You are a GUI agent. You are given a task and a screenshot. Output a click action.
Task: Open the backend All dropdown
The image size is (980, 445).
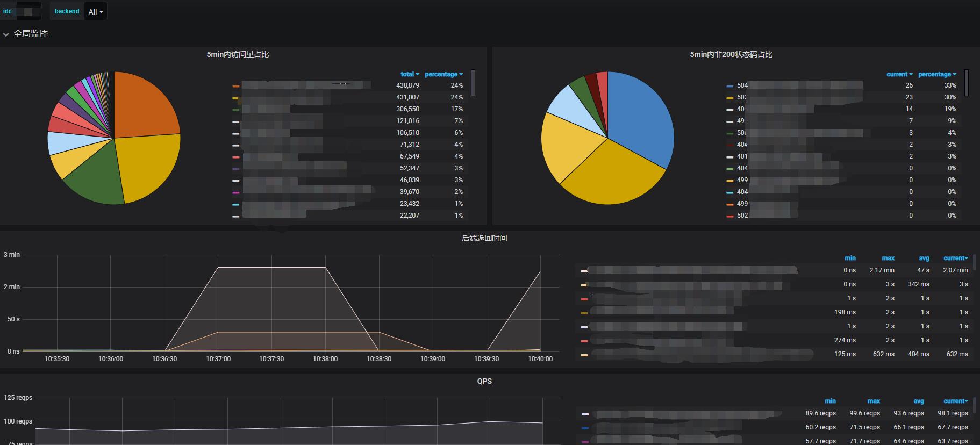pyautogui.click(x=96, y=11)
